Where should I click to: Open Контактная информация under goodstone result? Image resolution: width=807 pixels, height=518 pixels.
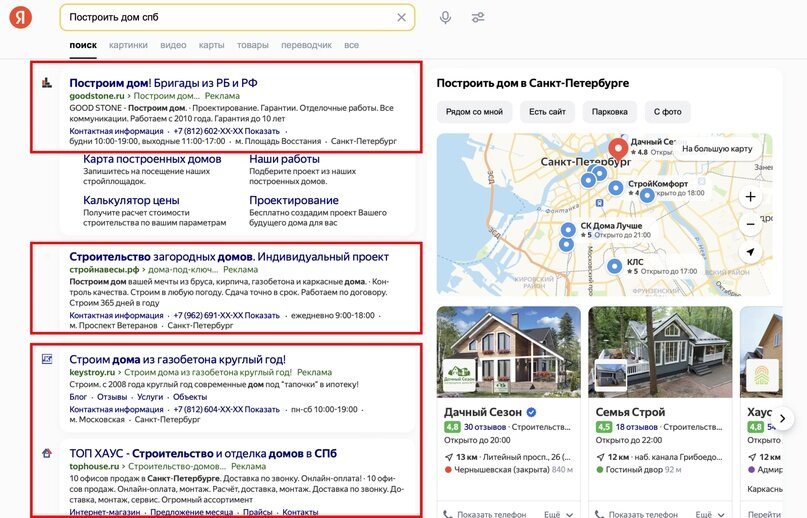point(116,131)
